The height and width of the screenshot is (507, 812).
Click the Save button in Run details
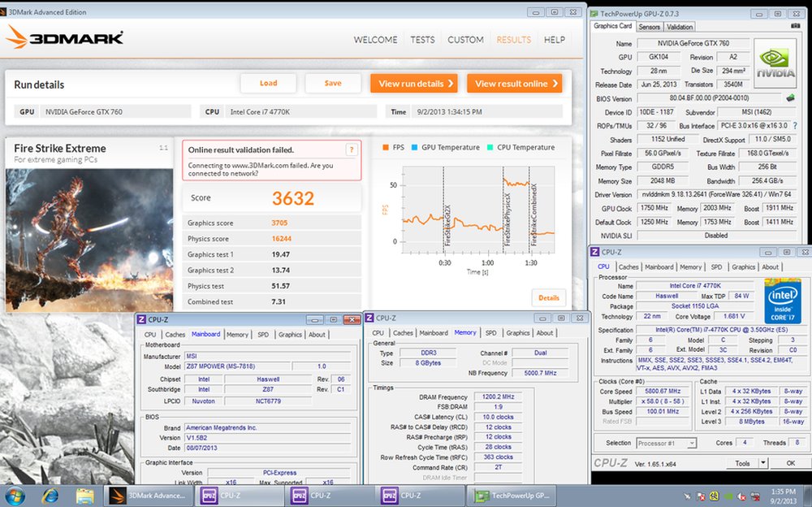point(333,83)
